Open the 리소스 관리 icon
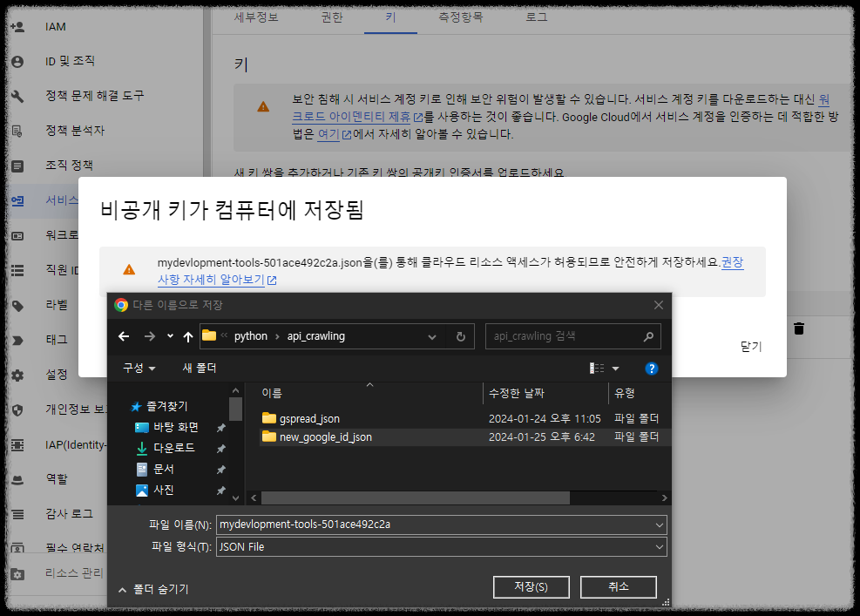 (x=17, y=574)
